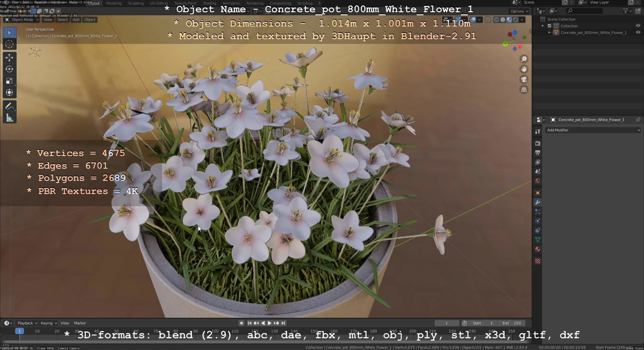644x350 pixels.
Task: Toggle the camera view icon
Action: [524, 79]
